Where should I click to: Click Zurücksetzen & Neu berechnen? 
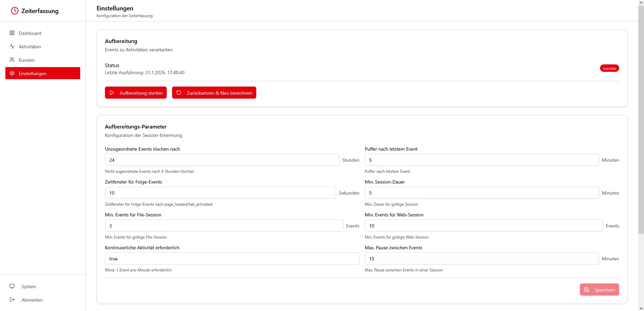(214, 93)
